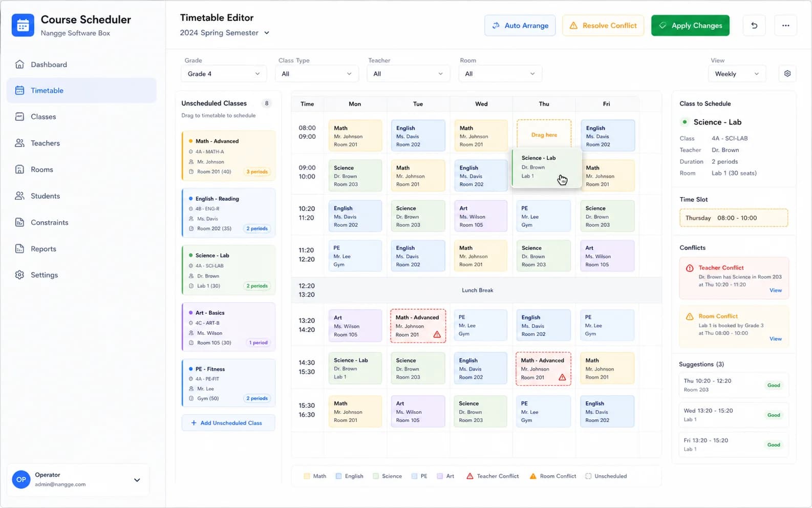Click the Drag here drop zone on Thursday
The width and height of the screenshot is (812, 508).
tap(544, 135)
